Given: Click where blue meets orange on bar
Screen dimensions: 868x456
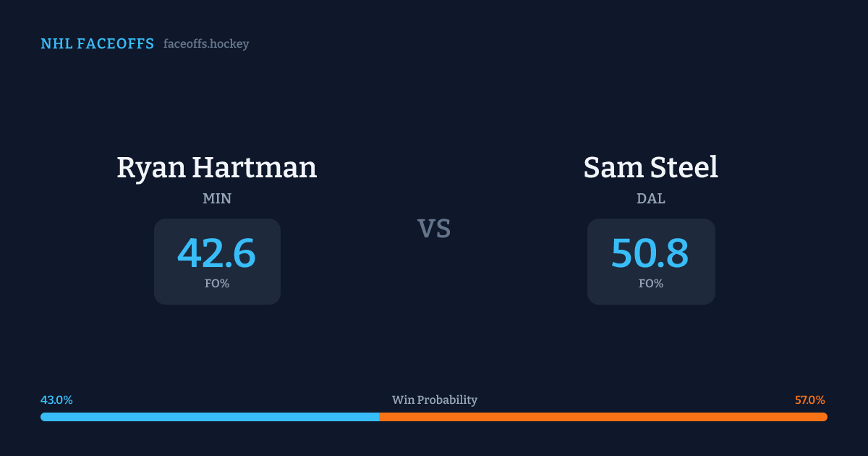Looking at the screenshot, I should click(x=379, y=417).
